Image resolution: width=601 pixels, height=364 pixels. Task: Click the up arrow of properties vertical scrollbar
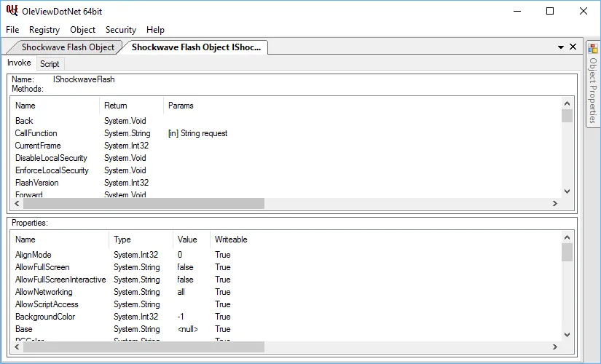567,237
